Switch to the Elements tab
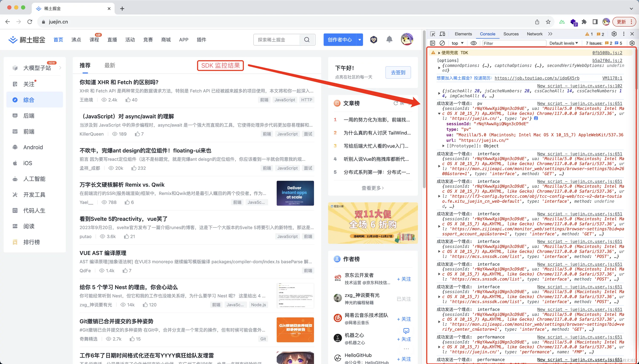The image size is (639, 364). click(463, 34)
